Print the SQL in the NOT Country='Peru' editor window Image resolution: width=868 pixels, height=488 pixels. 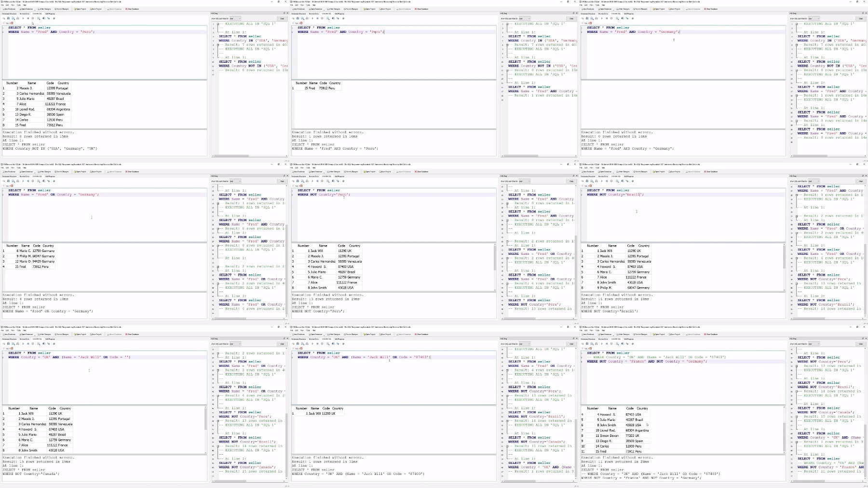click(307, 181)
